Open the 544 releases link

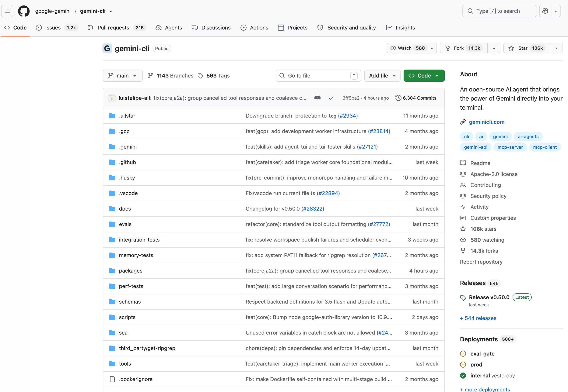[x=478, y=318]
